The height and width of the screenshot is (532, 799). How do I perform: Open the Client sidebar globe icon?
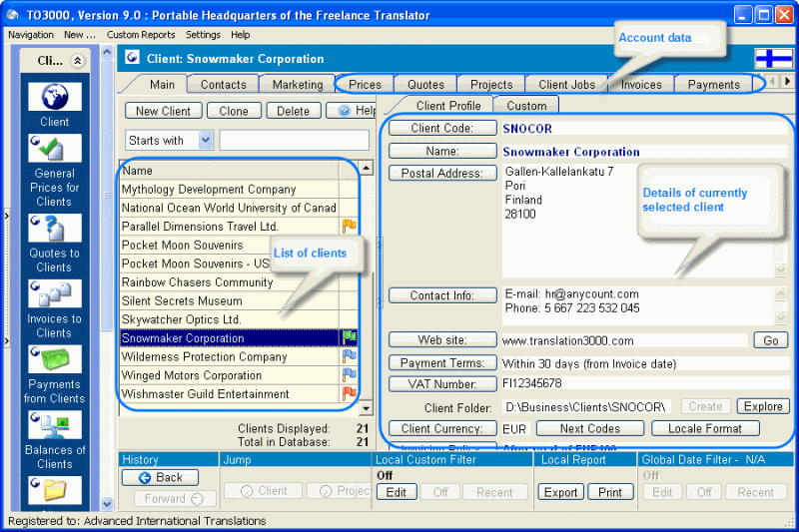tap(55, 97)
